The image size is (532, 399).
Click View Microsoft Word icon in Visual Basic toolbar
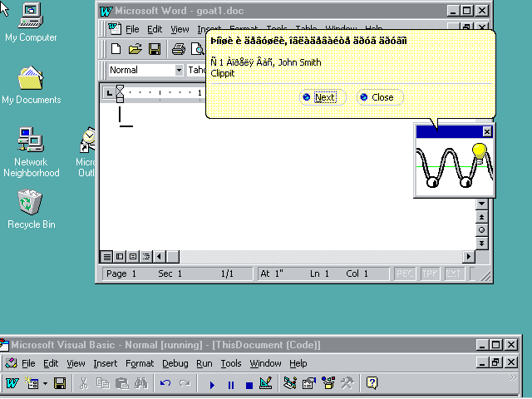click(x=12, y=383)
